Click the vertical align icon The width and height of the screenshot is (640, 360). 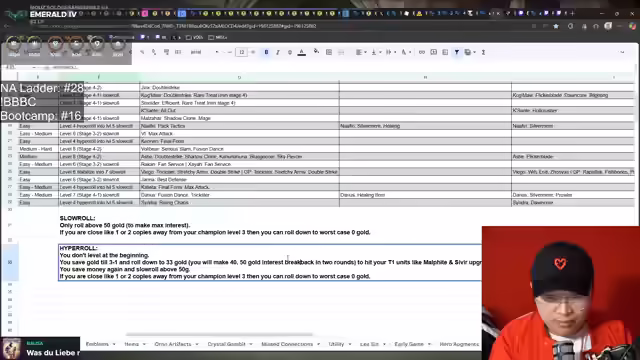point(373,52)
